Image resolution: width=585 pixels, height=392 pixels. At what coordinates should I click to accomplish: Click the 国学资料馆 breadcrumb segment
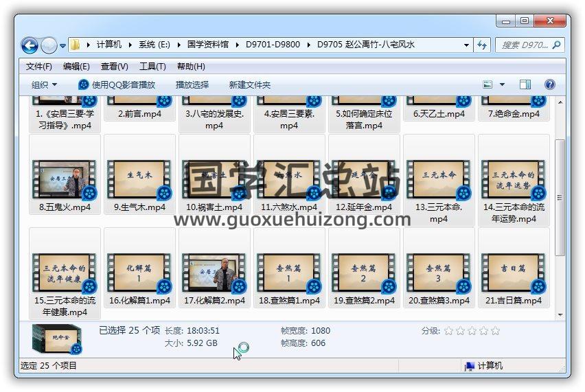click(208, 45)
